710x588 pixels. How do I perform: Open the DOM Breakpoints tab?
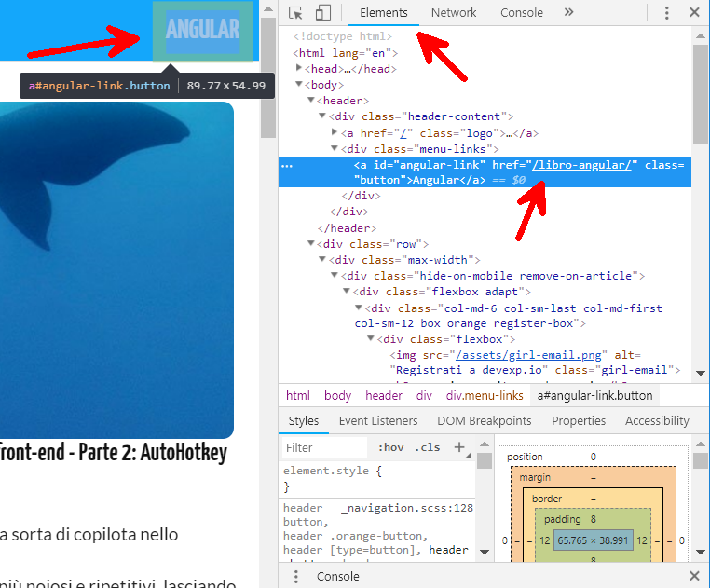[x=485, y=421]
